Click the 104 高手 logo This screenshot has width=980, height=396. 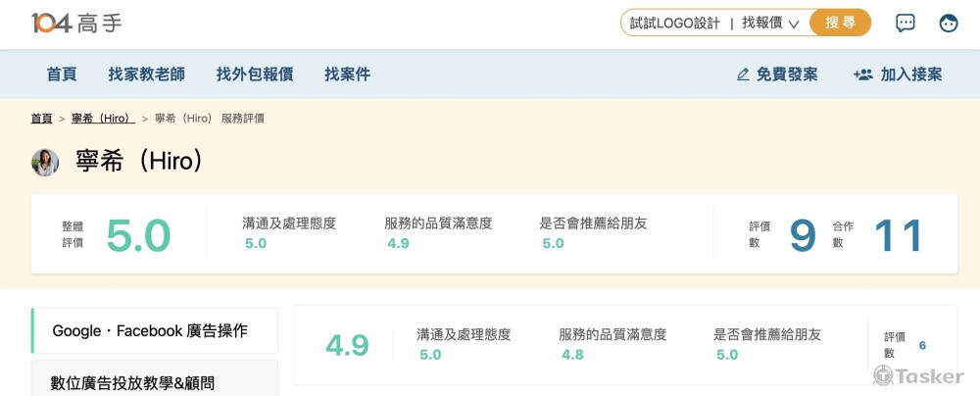point(76,24)
